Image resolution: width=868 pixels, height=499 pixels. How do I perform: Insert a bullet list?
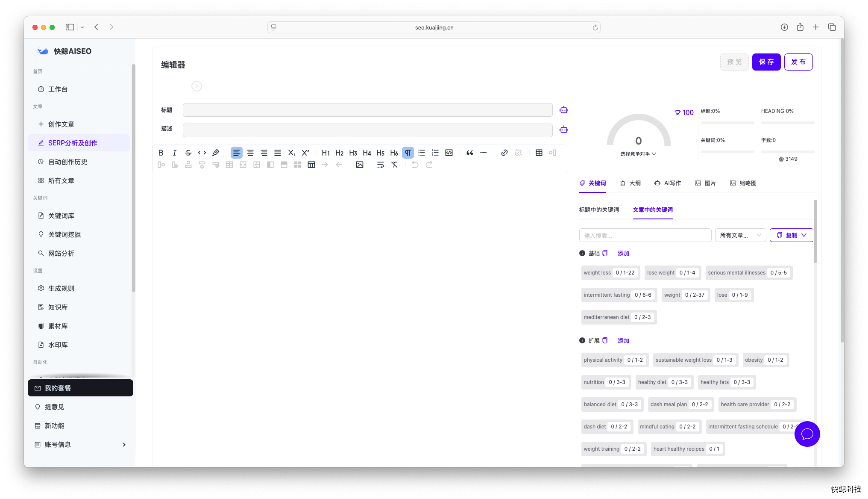pyautogui.click(x=422, y=153)
